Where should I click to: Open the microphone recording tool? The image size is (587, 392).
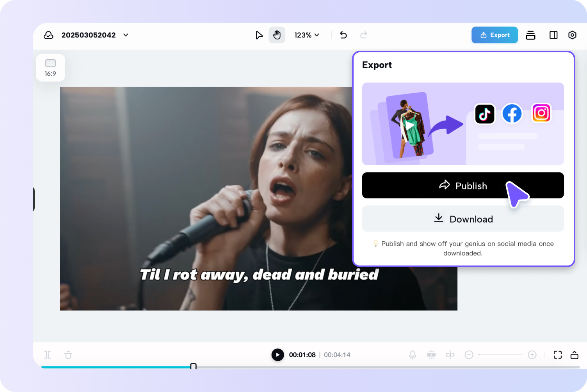click(413, 355)
